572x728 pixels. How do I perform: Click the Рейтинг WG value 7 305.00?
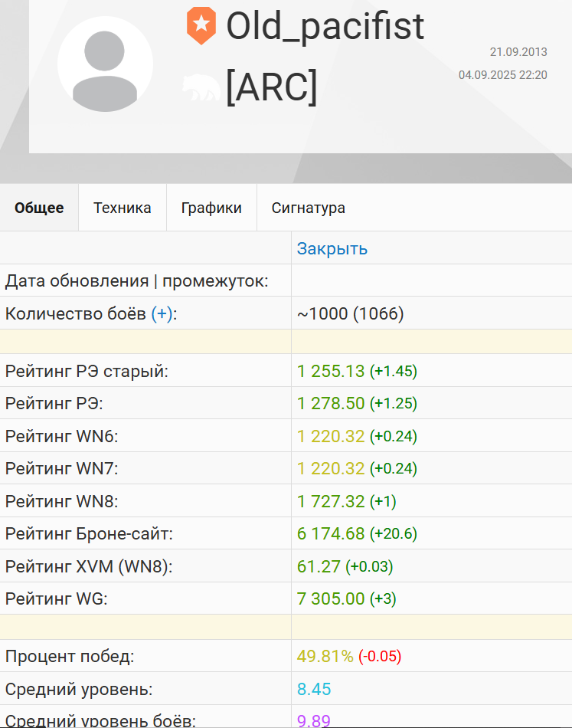pyautogui.click(x=331, y=598)
